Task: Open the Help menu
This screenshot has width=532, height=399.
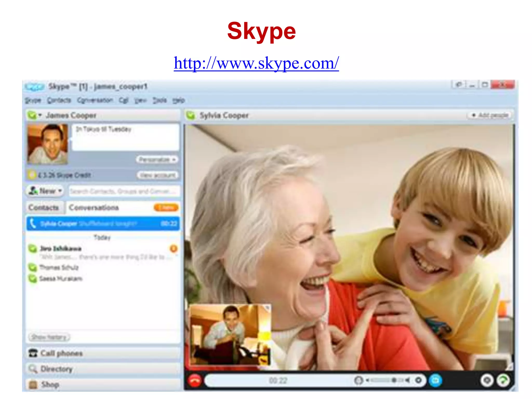Action: point(178,100)
